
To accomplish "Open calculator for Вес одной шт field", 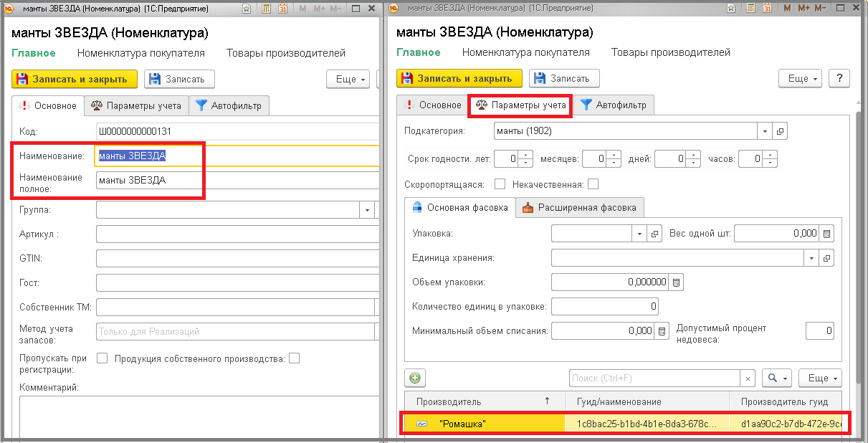I will 826,234.
